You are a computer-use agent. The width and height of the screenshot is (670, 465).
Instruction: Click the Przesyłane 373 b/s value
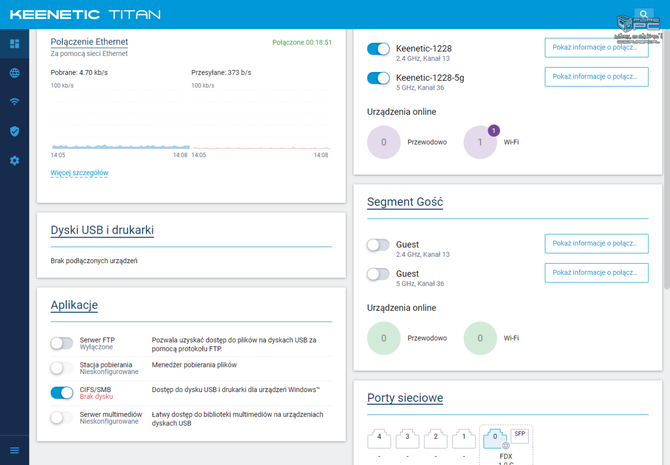coord(221,73)
